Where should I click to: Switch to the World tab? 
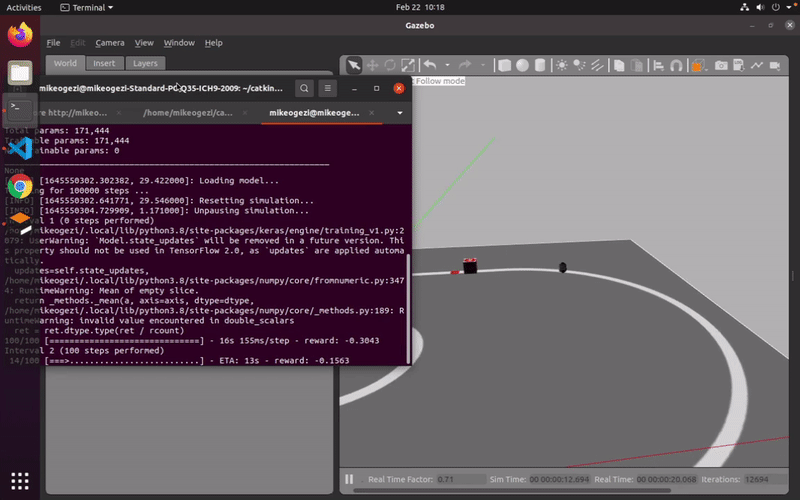pyautogui.click(x=65, y=63)
